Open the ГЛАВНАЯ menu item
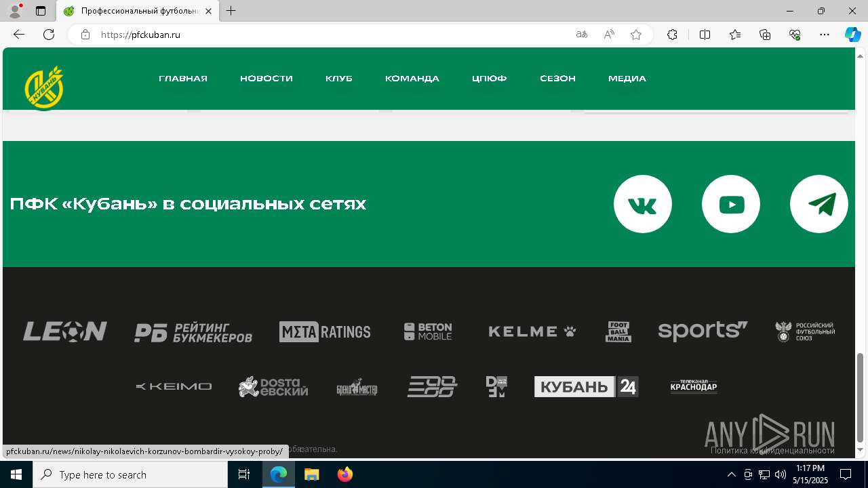This screenshot has height=488, width=868. coord(183,79)
